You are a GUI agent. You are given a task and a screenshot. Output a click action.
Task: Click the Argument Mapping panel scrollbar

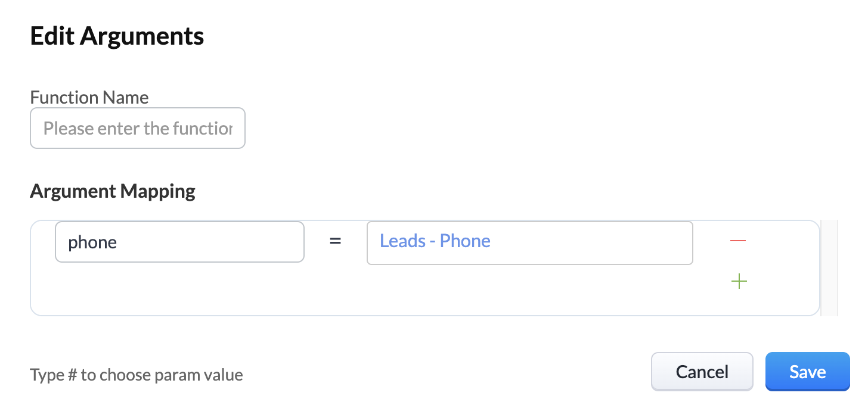pos(829,267)
